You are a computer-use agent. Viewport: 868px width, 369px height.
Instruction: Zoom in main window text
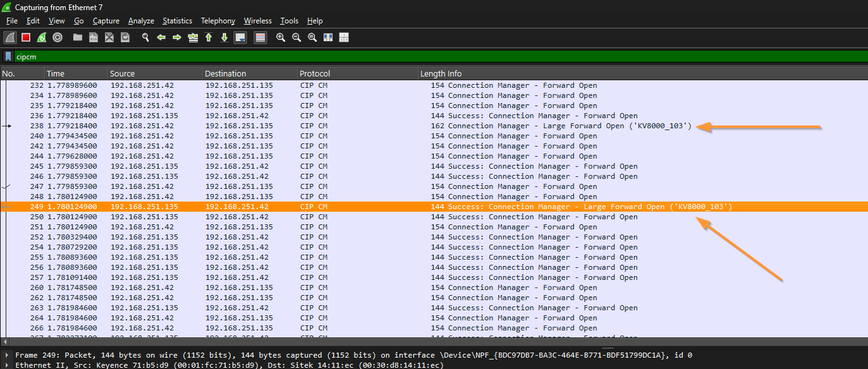pyautogui.click(x=281, y=37)
